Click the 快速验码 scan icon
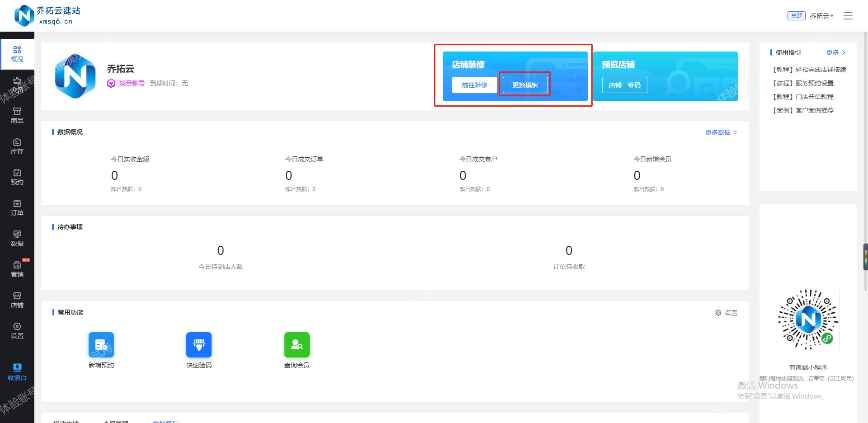Image resolution: width=868 pixels, height=423 pixels. pos(199,345)
